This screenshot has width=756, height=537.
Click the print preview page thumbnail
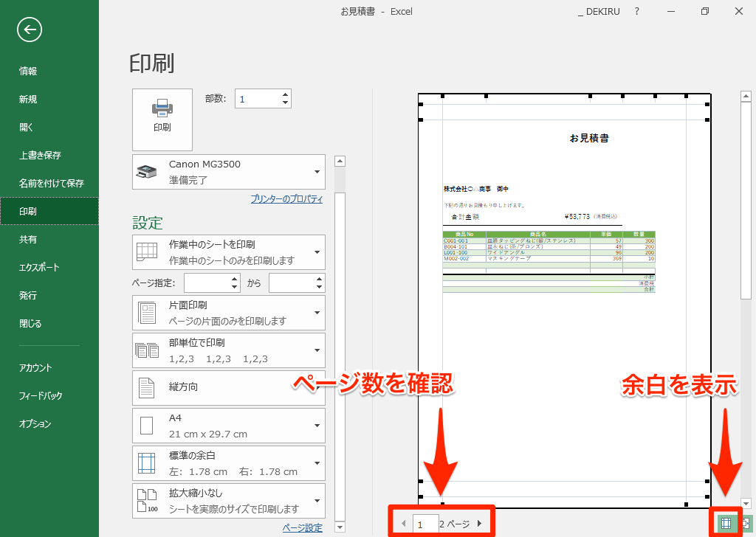[564, 300]
